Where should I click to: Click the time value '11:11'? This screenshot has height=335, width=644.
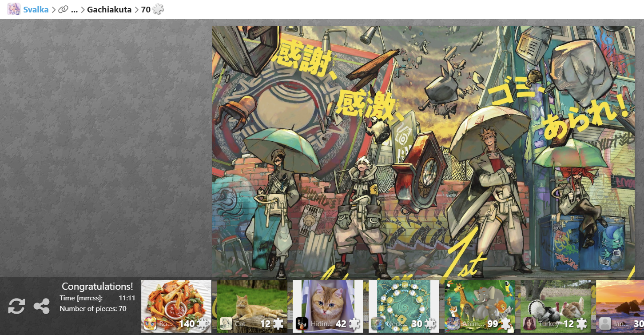127,298
